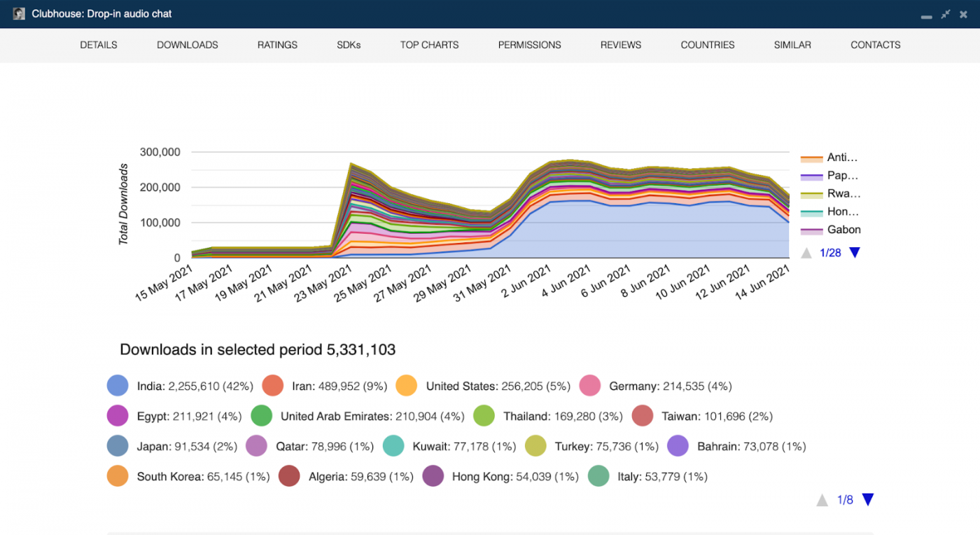Click the India blue color circle
The height and width of the screenshot is (535, 980).
(118, 386)
